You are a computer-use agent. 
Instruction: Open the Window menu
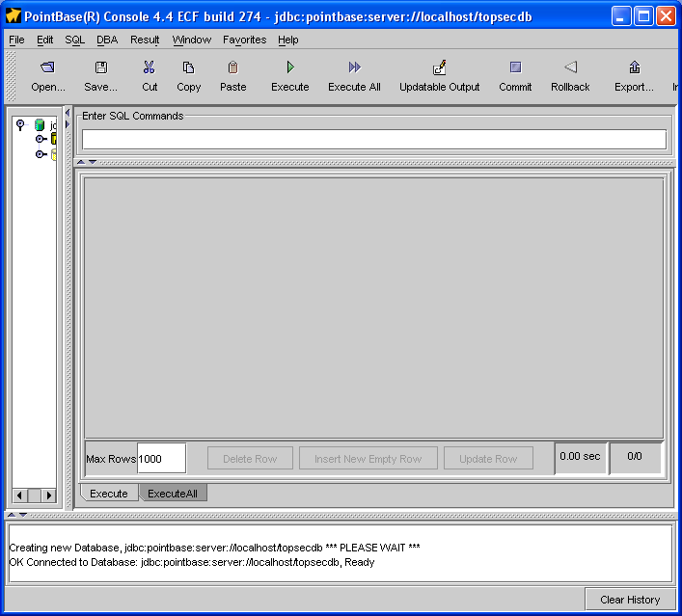[x=192, y=40]
